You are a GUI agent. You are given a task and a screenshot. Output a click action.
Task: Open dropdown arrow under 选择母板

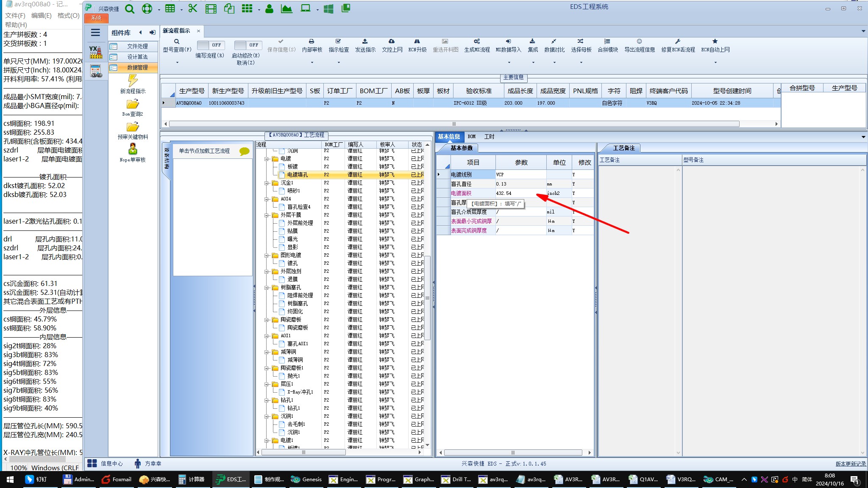(x=581, y=63)
